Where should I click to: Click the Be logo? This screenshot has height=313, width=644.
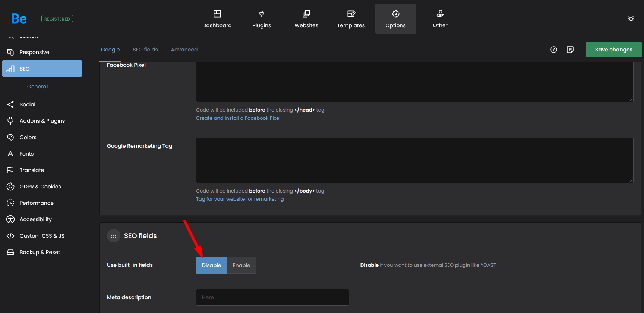(x=19, y=19)
